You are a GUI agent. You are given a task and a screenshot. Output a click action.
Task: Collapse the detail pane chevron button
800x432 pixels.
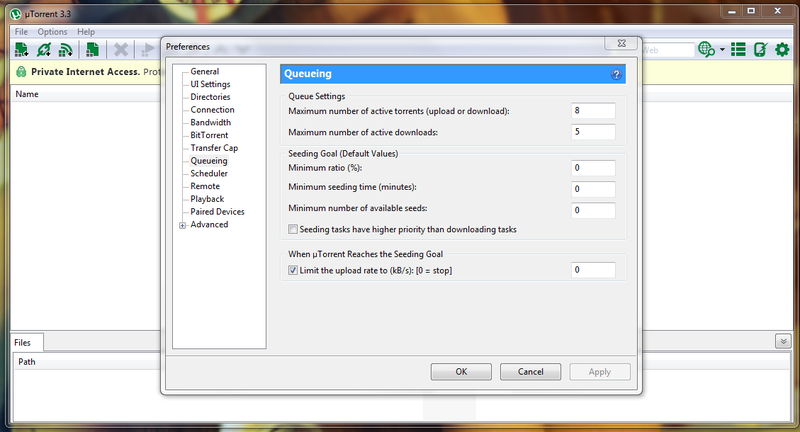(783, 341)
